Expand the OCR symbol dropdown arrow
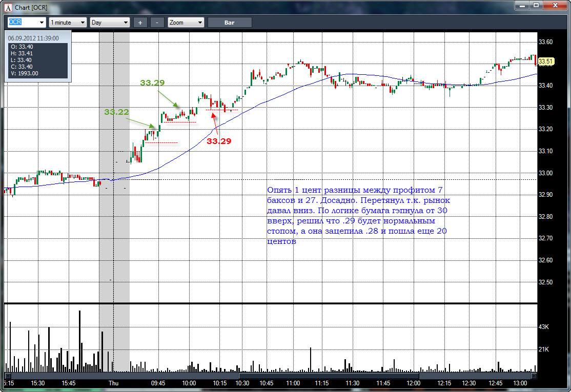571x392 pixels. (42, 23)
